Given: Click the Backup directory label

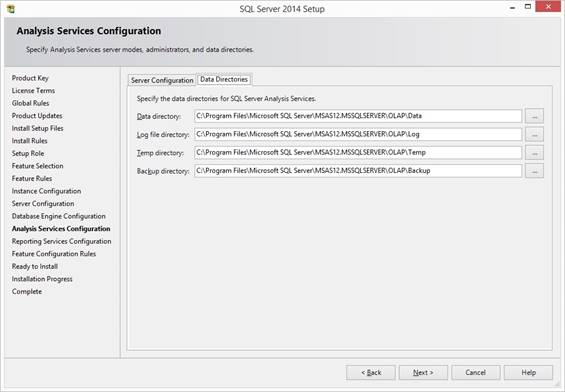Looking at the screenshot, I should point(163,172).
